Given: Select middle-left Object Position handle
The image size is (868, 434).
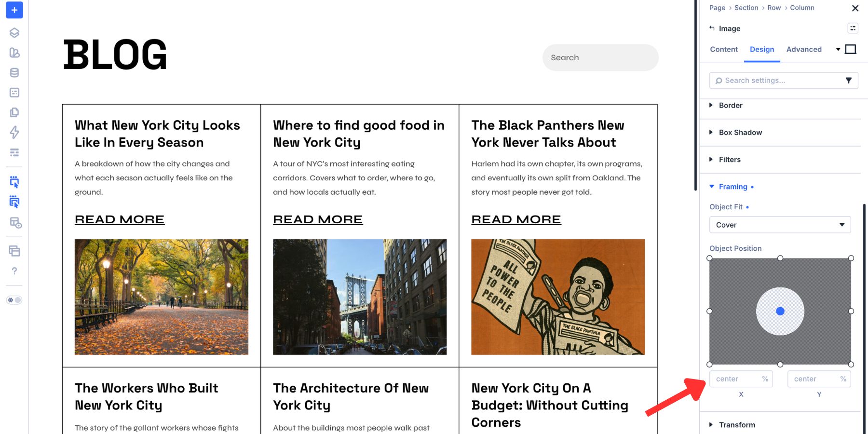Looking at the screenshot, I should [x=709, y=311].
